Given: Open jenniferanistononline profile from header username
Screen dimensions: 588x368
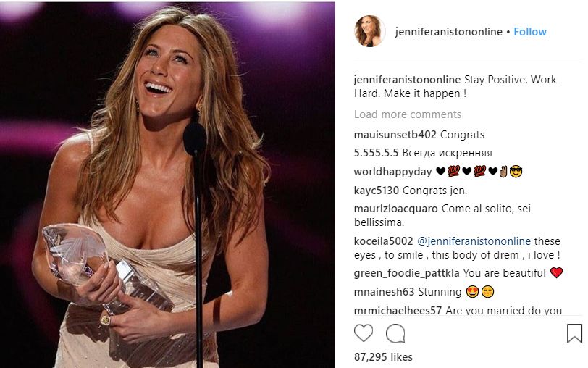Looking at the screenshot, I should coord(448,32).
